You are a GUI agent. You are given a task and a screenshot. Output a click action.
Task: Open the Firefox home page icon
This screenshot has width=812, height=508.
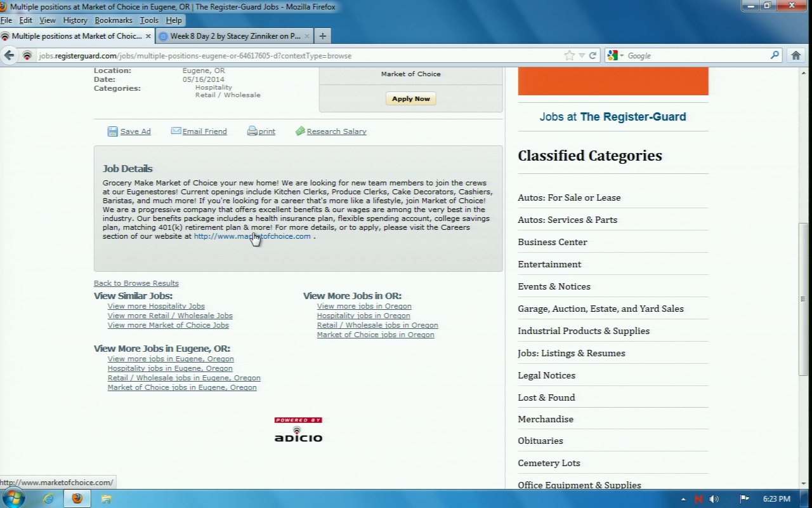[796, 56]
